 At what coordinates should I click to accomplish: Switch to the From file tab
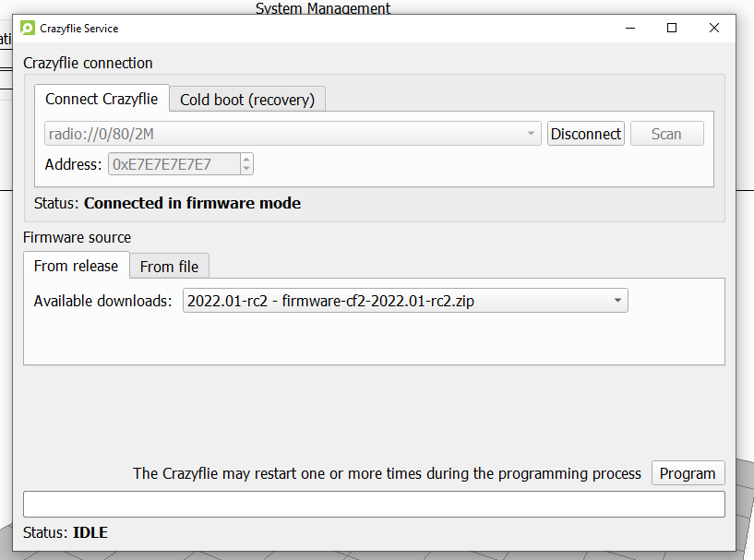(x=169, y=267)
